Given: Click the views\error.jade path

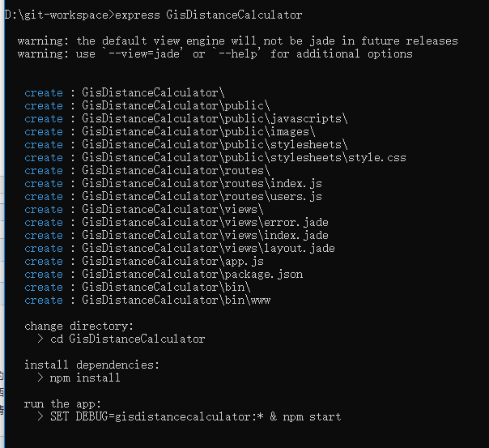Looking at the screenshot, I should pos(205,223).
